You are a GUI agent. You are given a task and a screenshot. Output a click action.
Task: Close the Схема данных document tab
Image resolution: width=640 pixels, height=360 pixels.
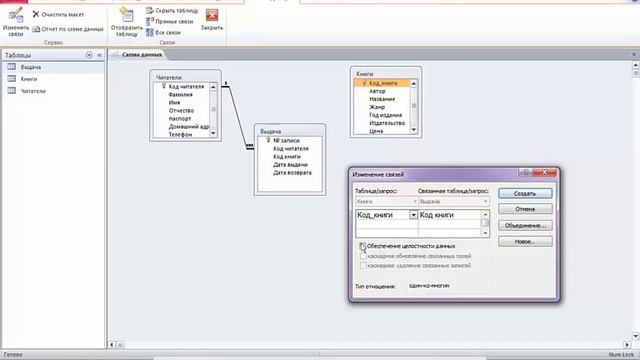pos(634,54)
